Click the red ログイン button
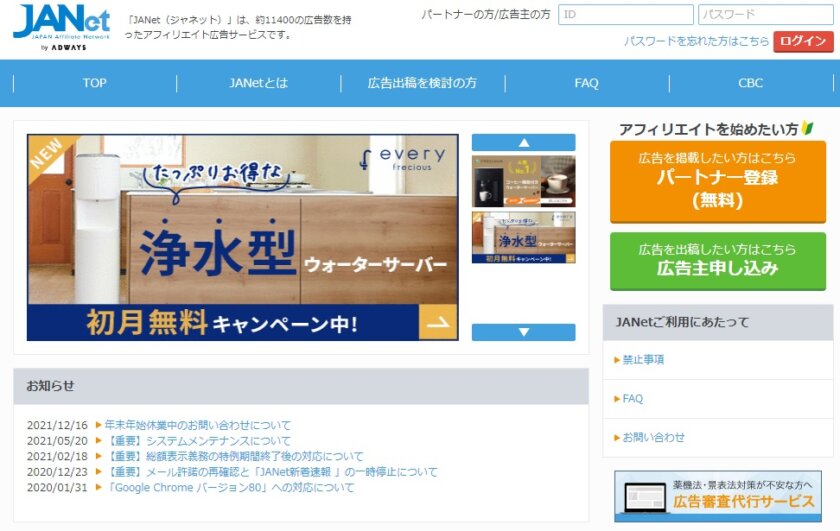The image size is (840, 531). [803, 41]
